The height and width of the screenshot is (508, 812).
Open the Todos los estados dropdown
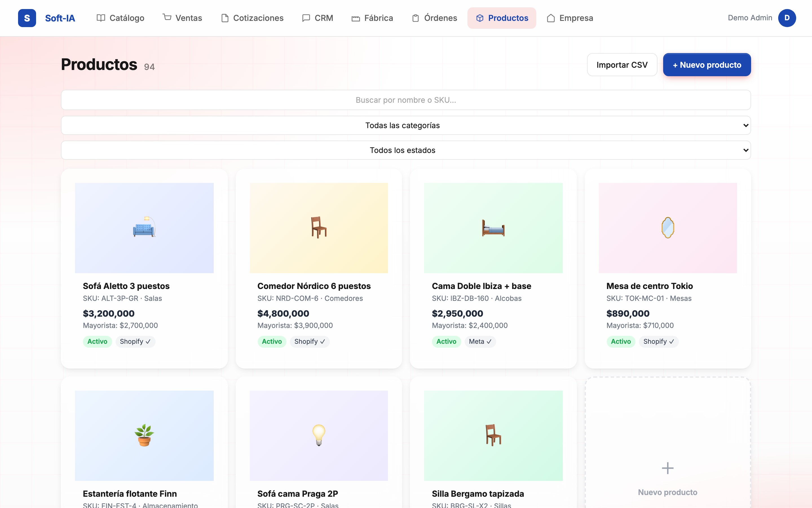(406, 150)
